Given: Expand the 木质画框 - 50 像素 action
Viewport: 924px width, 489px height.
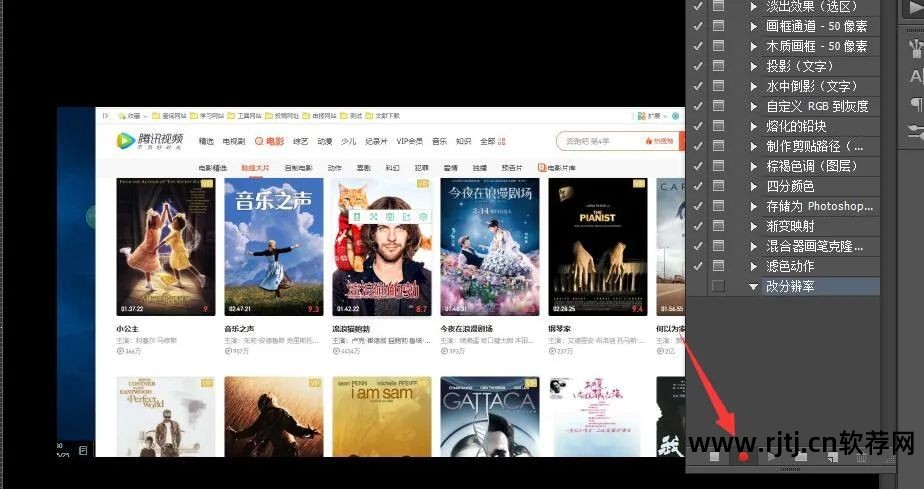Looking at the screenshot, I should click(x=753, y=46).
